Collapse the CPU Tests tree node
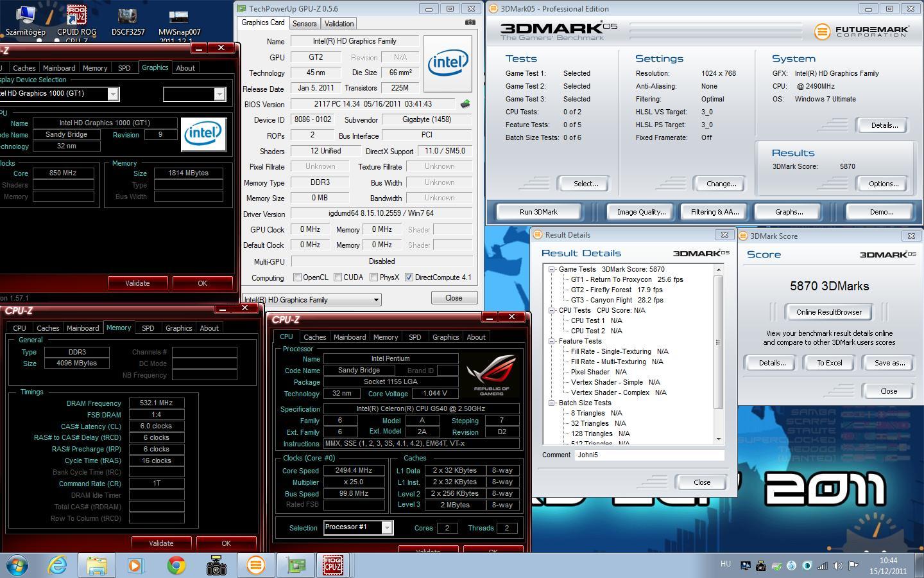The image size is (924, 578). click(551, 310)
